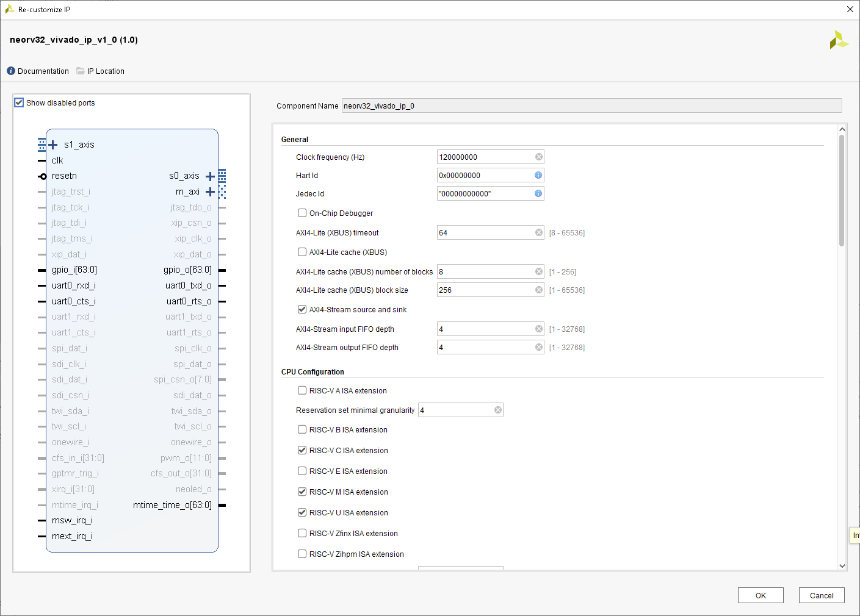Screen dimensions: 860x616
Task: Open the IP Location link
Action: pyautogui.click(x=106, y=71)
